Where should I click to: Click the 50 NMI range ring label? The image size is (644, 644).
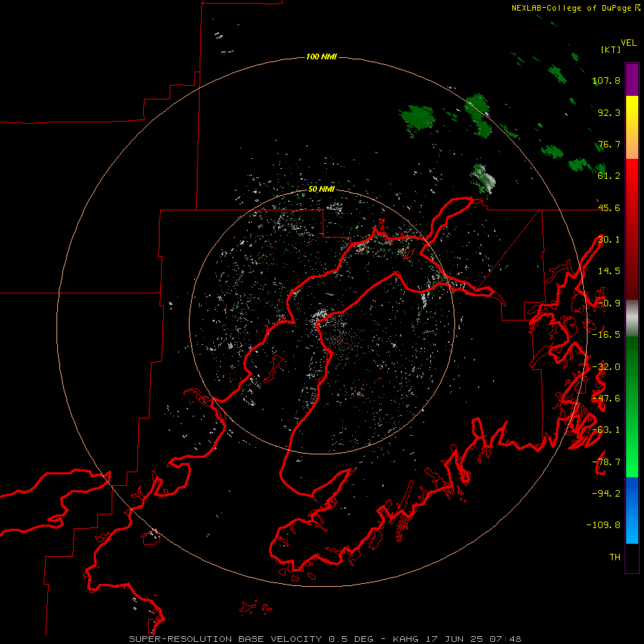coord(321,190)
